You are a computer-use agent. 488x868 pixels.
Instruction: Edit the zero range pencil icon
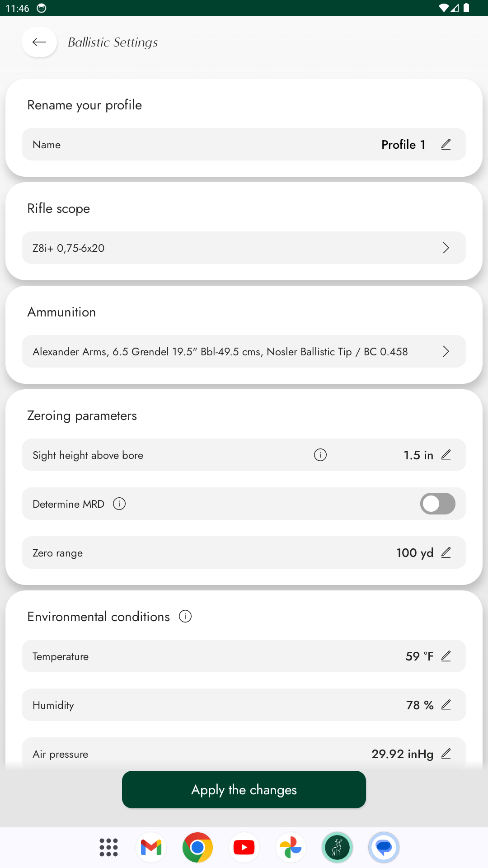tap(446, 553)
